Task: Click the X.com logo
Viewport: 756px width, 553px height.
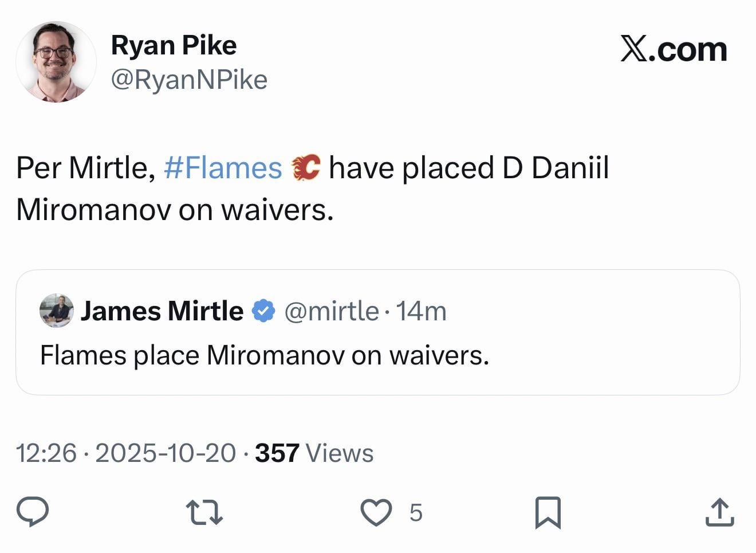Action: (x=674, y=49)
